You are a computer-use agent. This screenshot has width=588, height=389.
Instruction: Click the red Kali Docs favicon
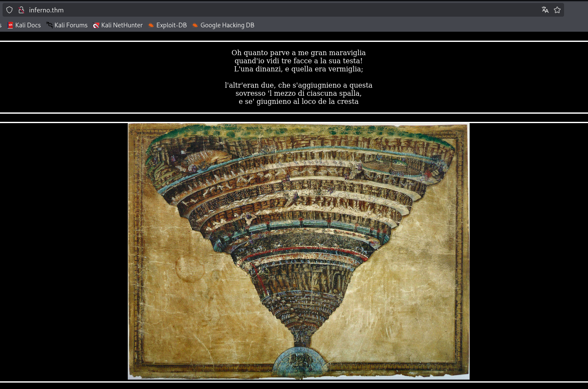click(10, 25)
